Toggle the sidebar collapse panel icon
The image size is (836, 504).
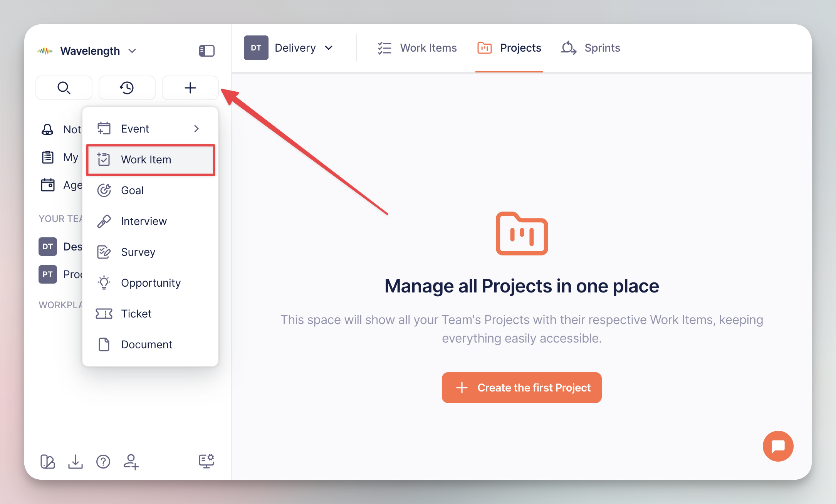click(206, 51)
